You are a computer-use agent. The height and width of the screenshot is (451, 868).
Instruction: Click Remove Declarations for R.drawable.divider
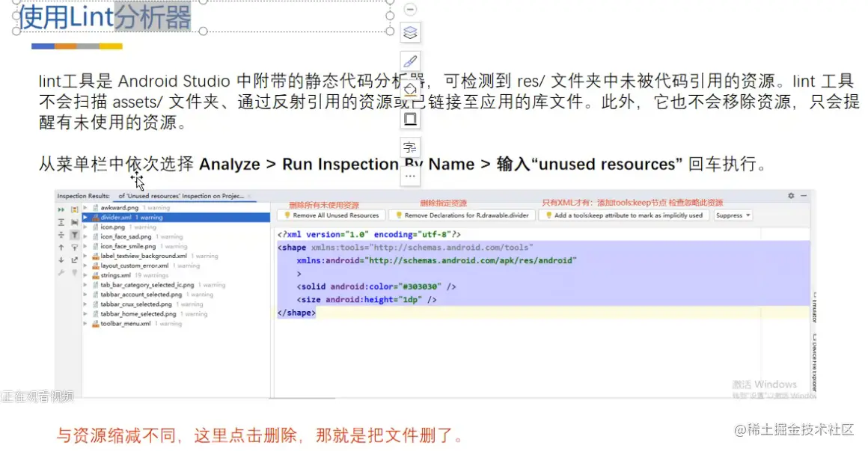click(462, 215)
